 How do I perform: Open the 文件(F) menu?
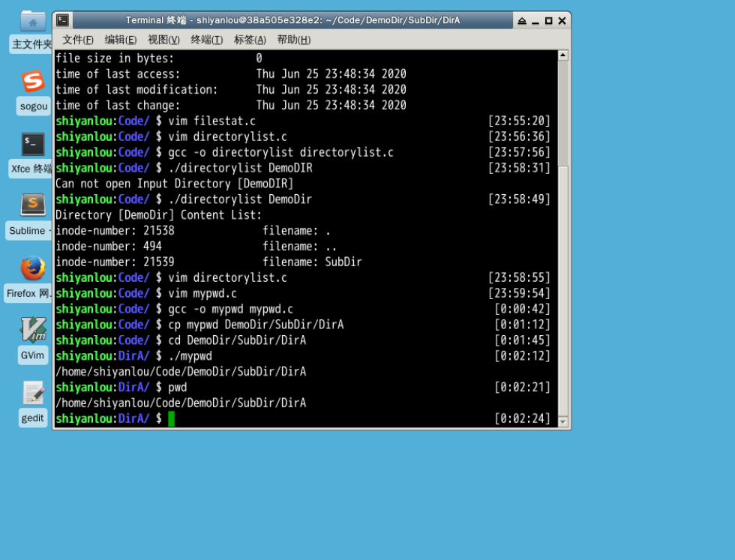click(78, 40)
